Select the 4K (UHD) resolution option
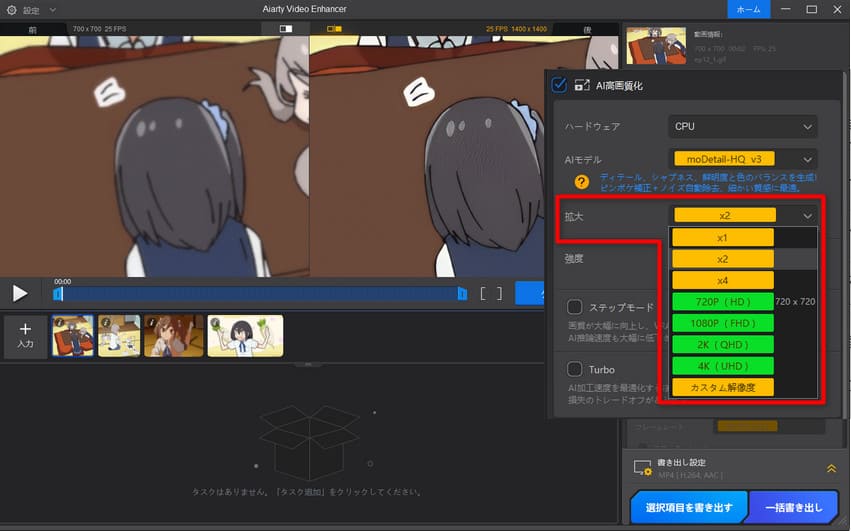 pyautogui.click(x=722, y=366)
